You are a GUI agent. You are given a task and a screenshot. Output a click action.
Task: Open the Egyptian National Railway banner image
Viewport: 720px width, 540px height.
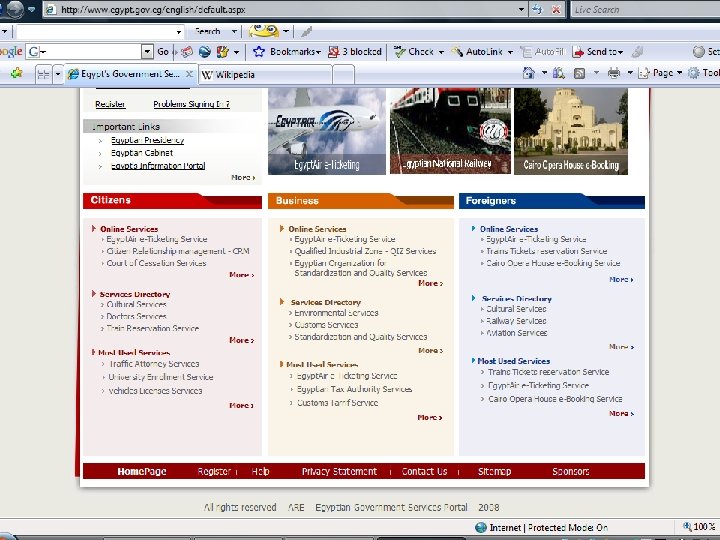pos(450,131)
